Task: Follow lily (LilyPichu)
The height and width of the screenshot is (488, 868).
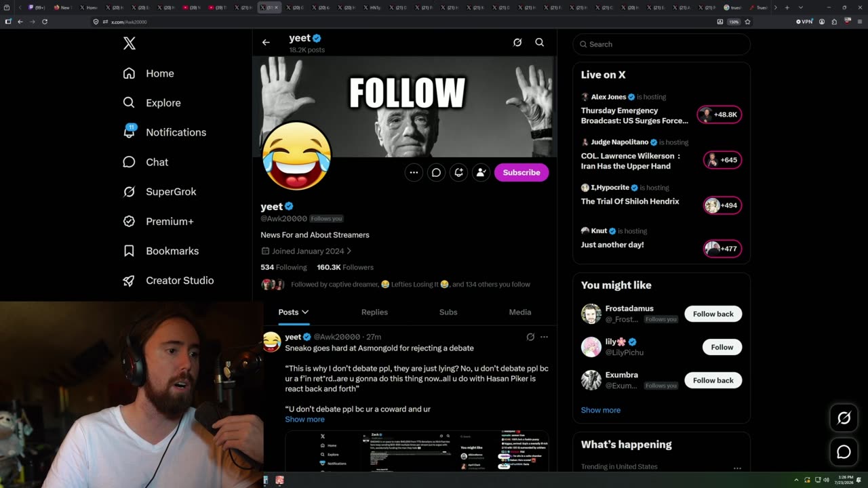Action: 722,347
